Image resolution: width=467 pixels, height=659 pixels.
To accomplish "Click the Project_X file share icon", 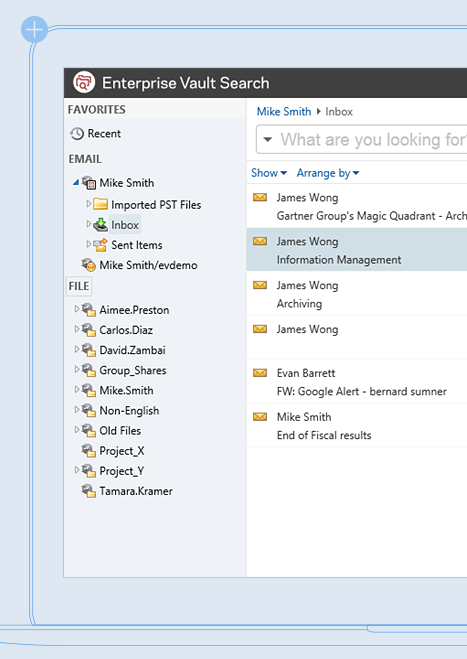I will click(x=88, y=451).
